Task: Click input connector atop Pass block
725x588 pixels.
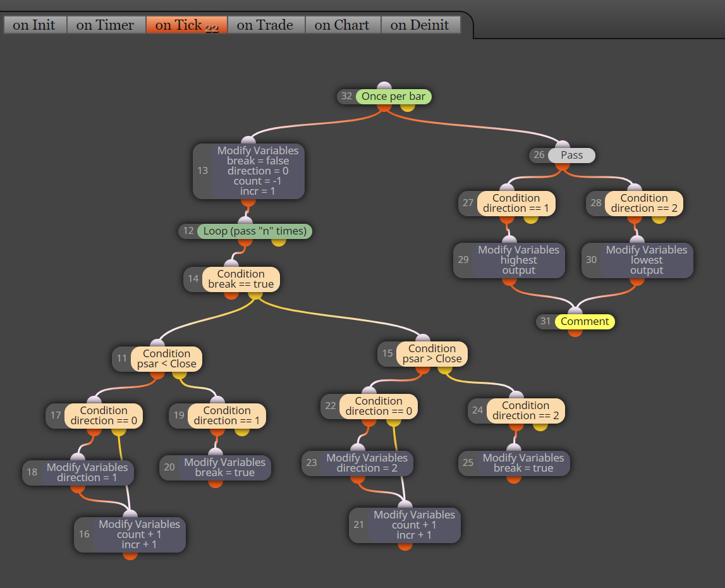Action: [x=563, y=145]
